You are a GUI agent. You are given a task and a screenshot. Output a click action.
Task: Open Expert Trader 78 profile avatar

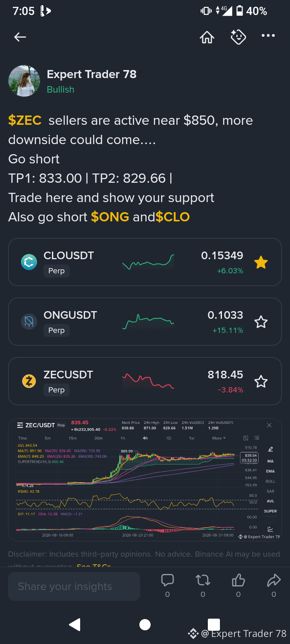(24, 81)
